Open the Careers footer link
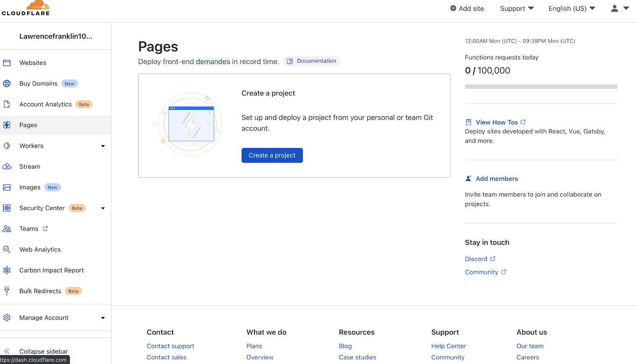 pos(528,357)
